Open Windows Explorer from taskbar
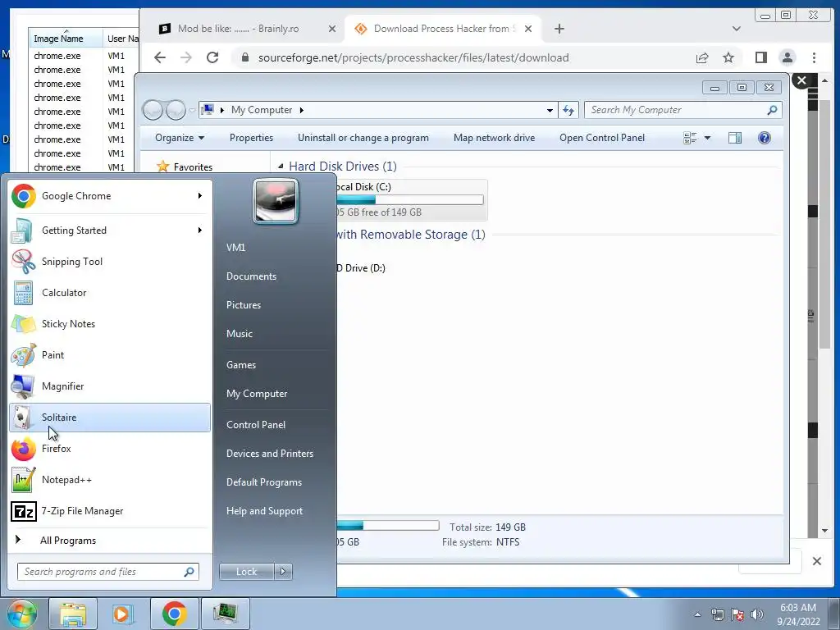 point(73,614)
